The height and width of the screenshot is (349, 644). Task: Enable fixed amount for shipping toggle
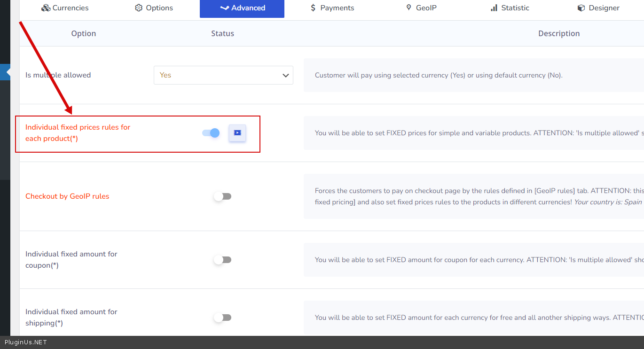point(222,318)
